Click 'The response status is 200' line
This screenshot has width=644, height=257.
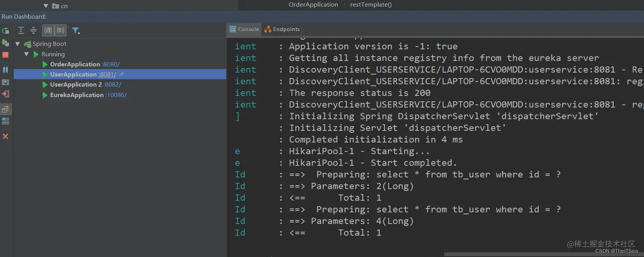(360, 93)
